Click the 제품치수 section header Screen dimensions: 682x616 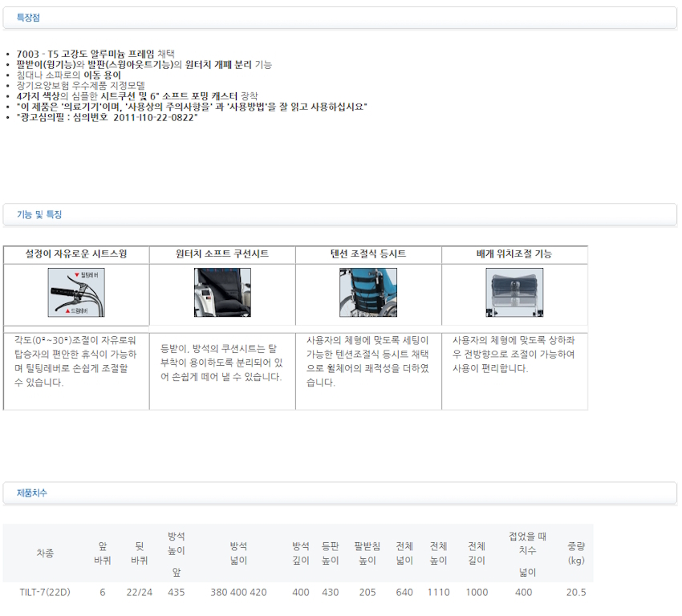coord(32,492)
